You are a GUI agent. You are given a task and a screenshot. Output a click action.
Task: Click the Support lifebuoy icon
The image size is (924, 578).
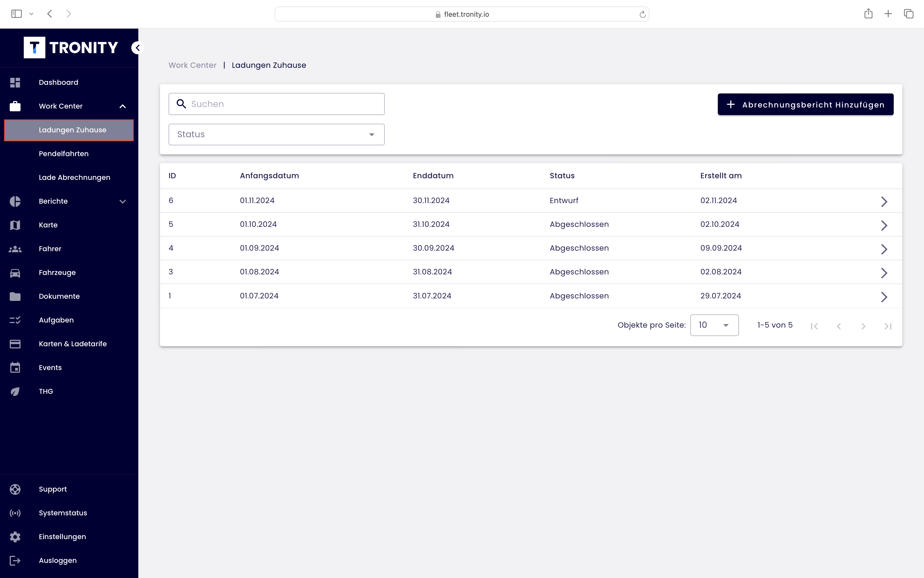(x=15, y=489)
